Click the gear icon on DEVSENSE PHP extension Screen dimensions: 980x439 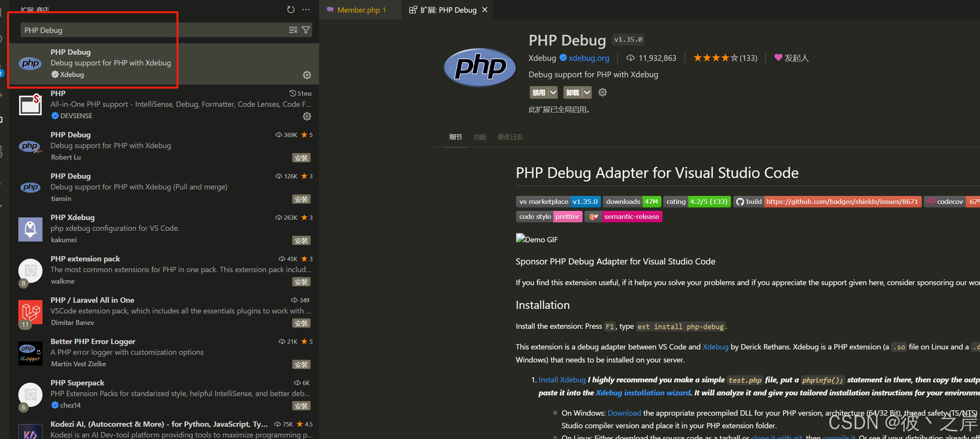[x=307, y=116]
